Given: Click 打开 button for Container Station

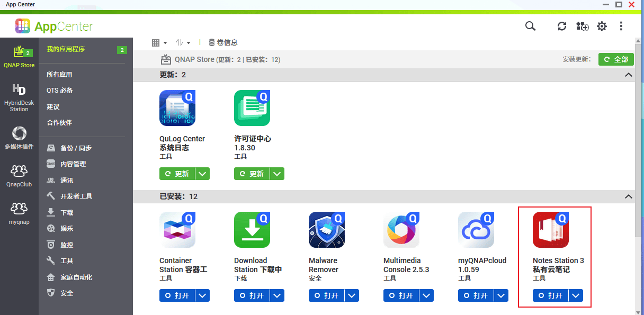Looking at the screenshot, I should click(177, 295).
